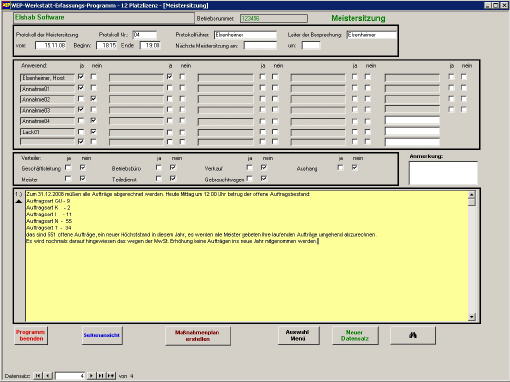The height and width of the screenshot is (382, 510).
Task: Click the Annahme04 name field
Action: 47,121
